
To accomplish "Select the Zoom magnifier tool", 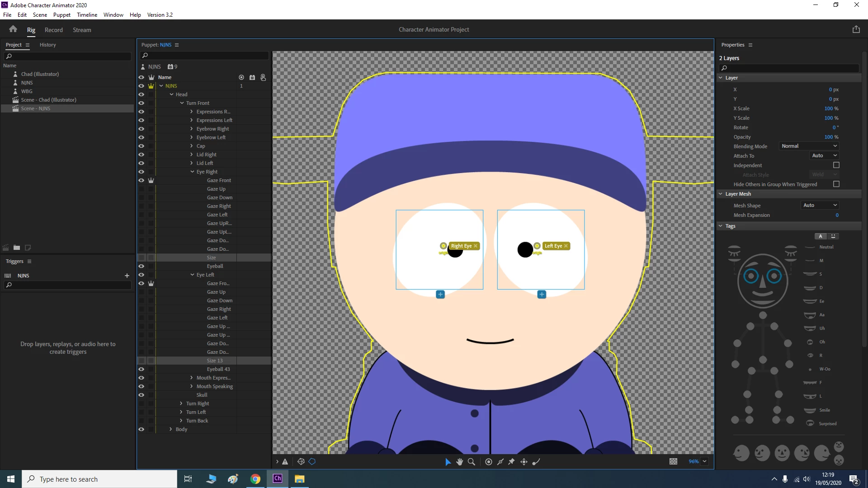I will coord(472,461).
